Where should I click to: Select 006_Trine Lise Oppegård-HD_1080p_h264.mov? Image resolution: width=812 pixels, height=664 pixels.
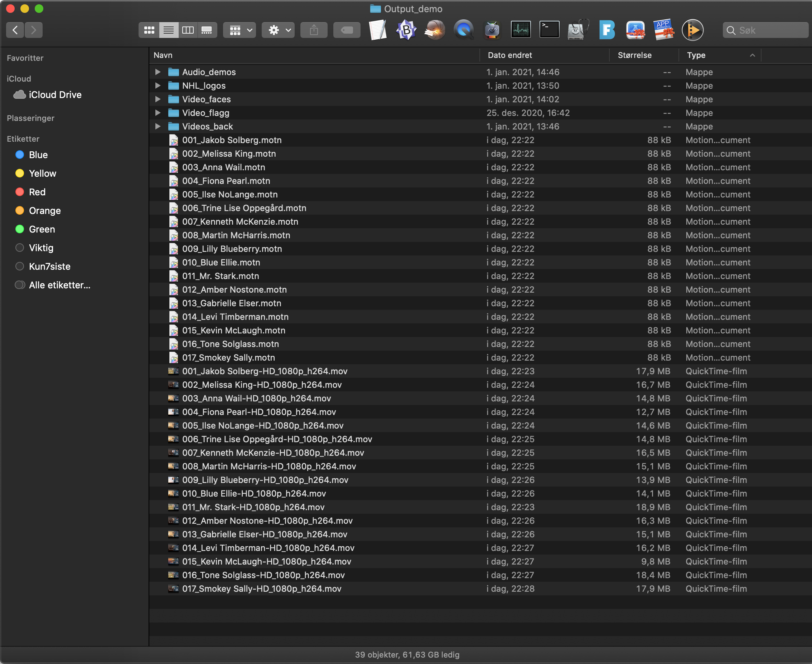point(480,439)
